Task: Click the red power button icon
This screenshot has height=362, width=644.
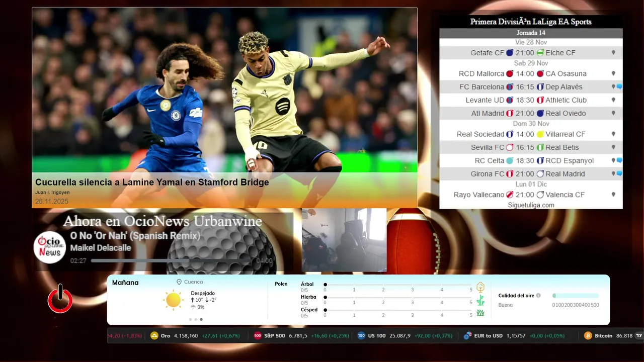Action: pos(60,300)
